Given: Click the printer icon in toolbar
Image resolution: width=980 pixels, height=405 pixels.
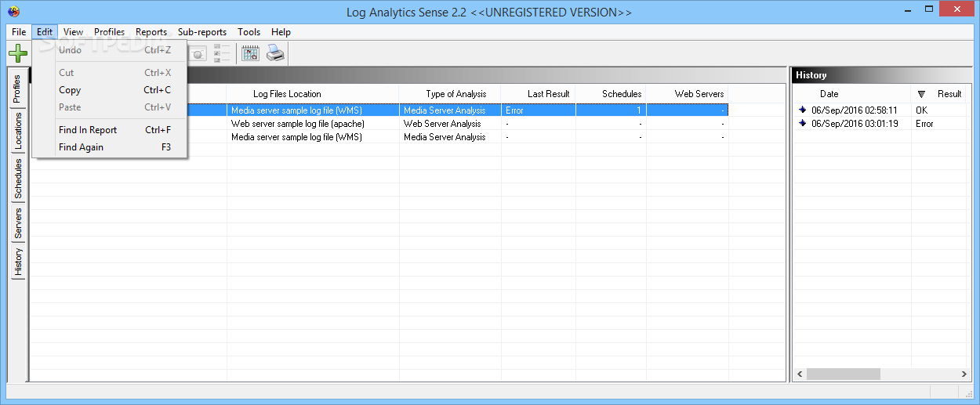Looking at the screenshot, I should (275, 53).
